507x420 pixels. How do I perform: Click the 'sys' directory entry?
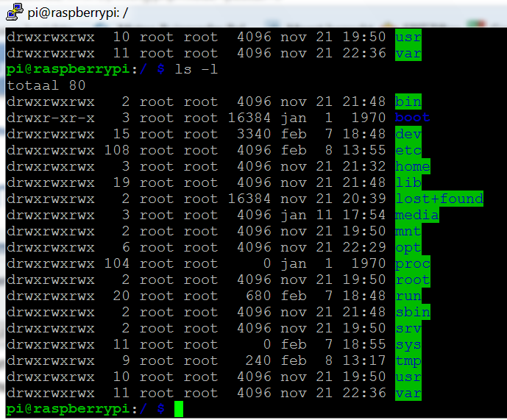[408, 344]
